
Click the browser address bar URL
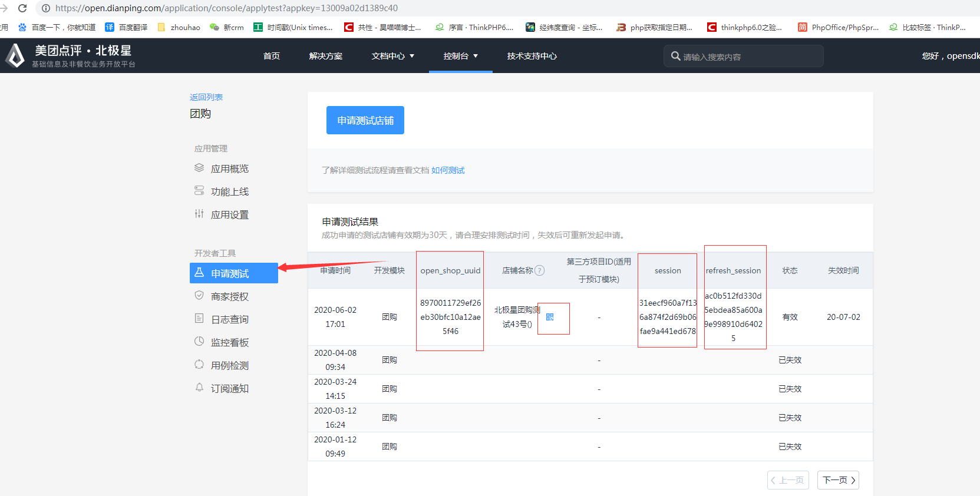point(226,8)
